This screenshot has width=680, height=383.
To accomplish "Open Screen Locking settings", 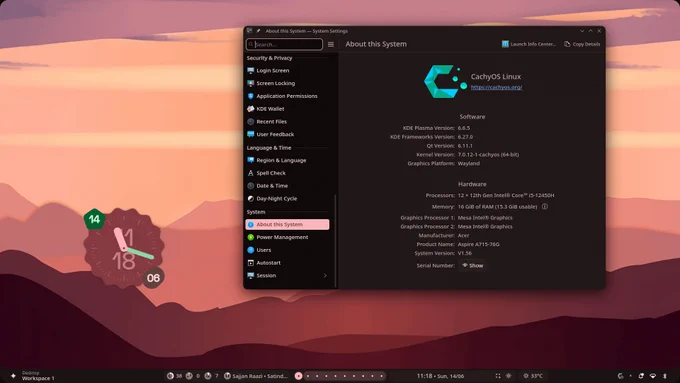I will 287,83.
